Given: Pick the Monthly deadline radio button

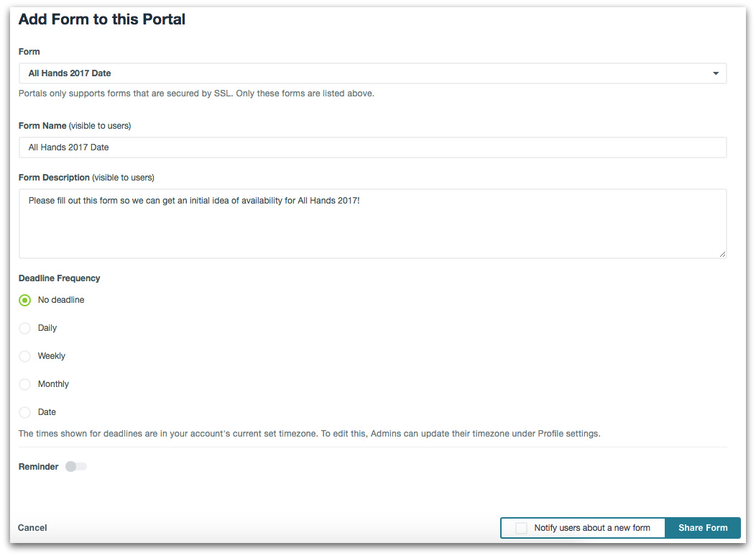Looking at the screenshot, I should [x=25, y=385].
